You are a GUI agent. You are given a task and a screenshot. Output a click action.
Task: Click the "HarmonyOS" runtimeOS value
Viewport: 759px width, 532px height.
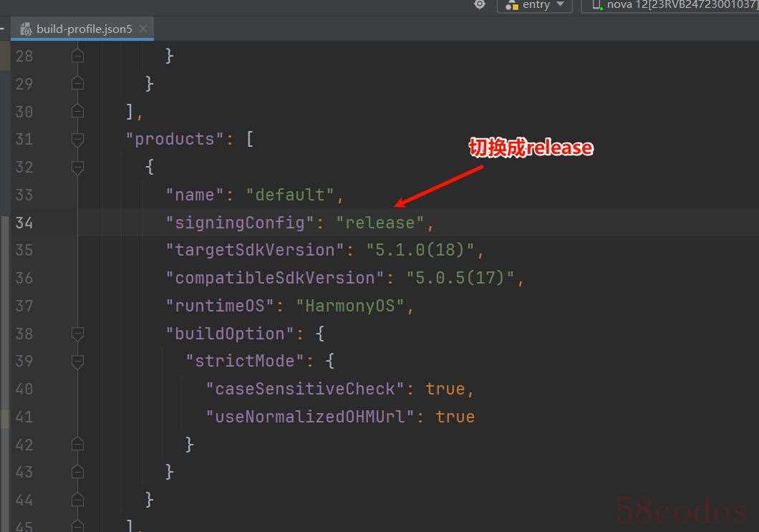click(x=350, y=306)
